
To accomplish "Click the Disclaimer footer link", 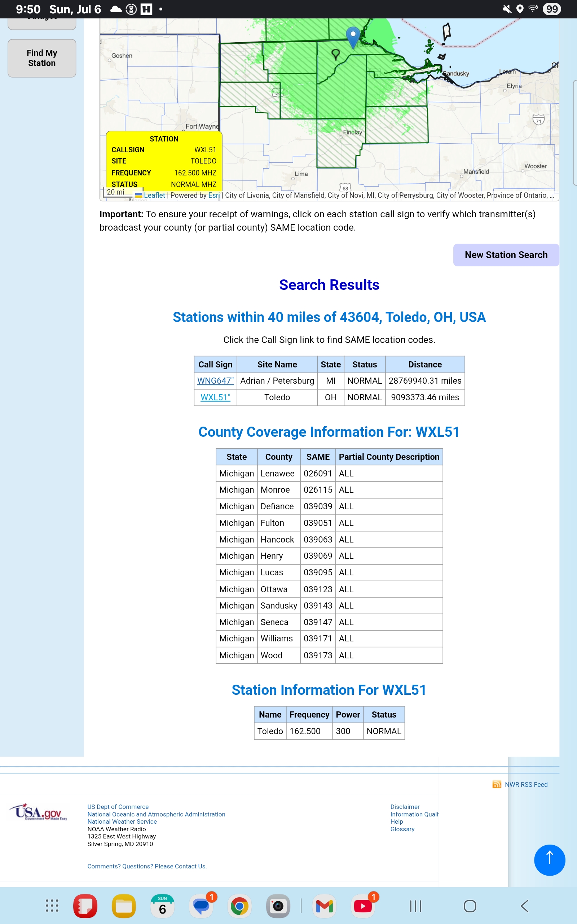I will tap(405, 806).
